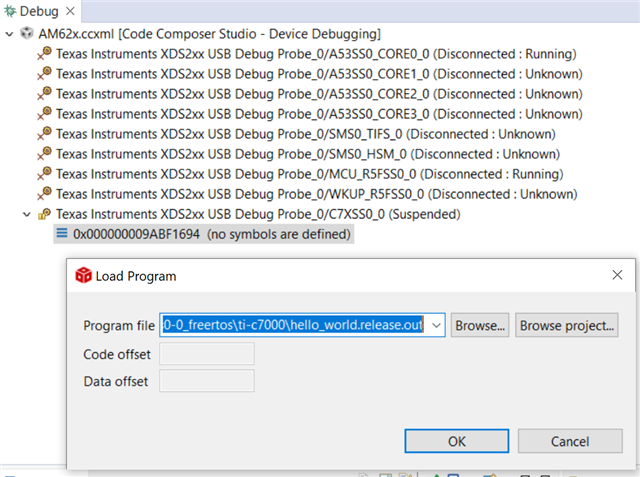640x477 pixels.
Task: Click the suspended C7XSS0_0 core icon
Action: [x=44, y=214]
